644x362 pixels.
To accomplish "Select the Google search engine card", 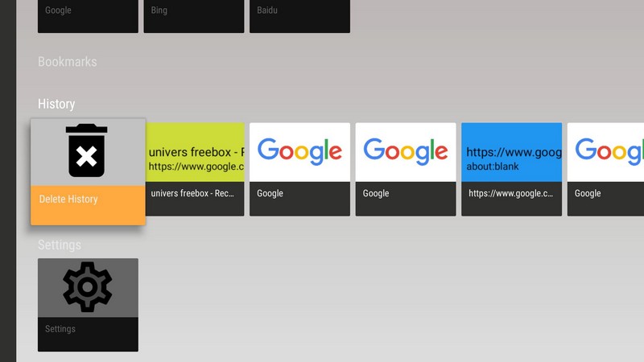I will 88,15.
